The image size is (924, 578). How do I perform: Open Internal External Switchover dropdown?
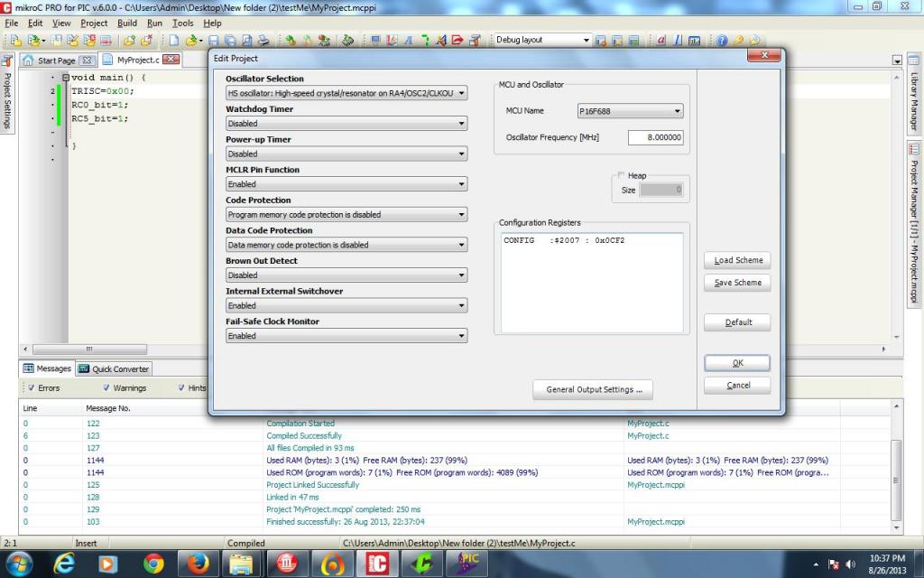[346, 305]
